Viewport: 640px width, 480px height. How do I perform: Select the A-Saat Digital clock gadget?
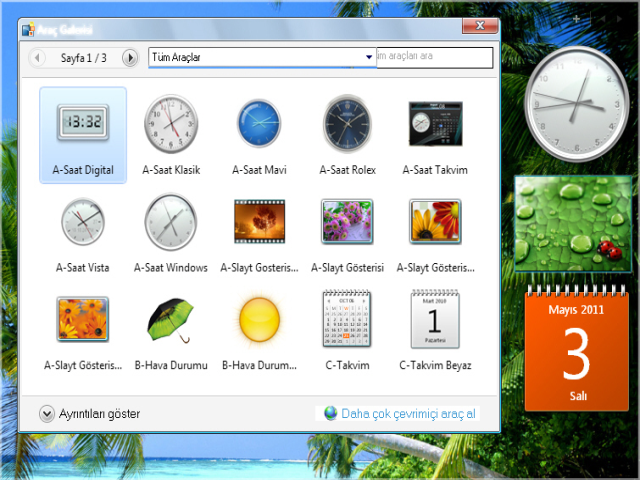(x=83, y=136)
